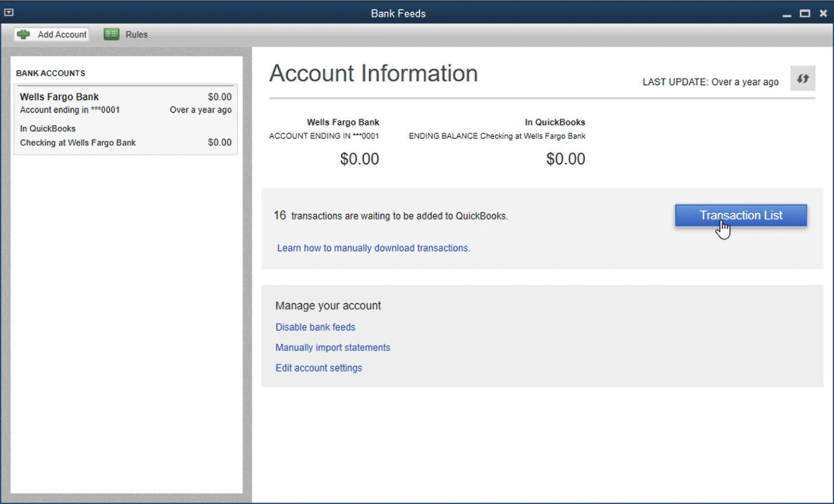Image resolution: width=834 pixels, height=504 pixels.
Task: Click Disable bank feeds link
Action: pos(315,327)
